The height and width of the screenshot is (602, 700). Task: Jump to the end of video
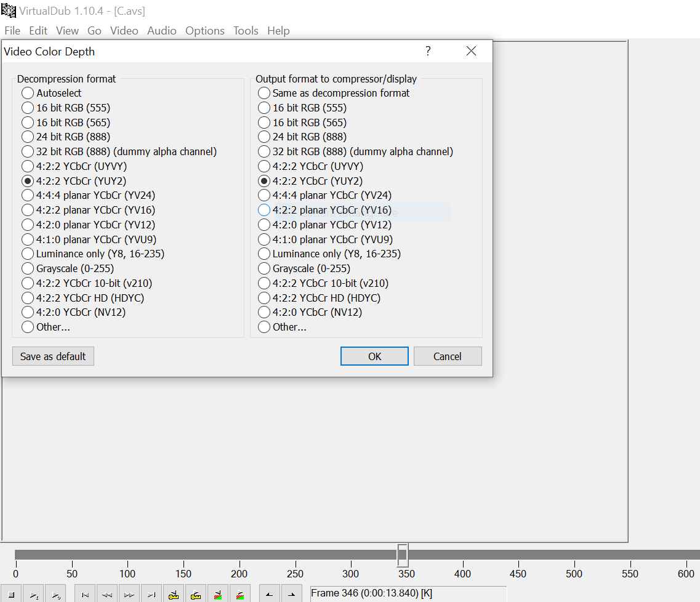coord(151,595)
